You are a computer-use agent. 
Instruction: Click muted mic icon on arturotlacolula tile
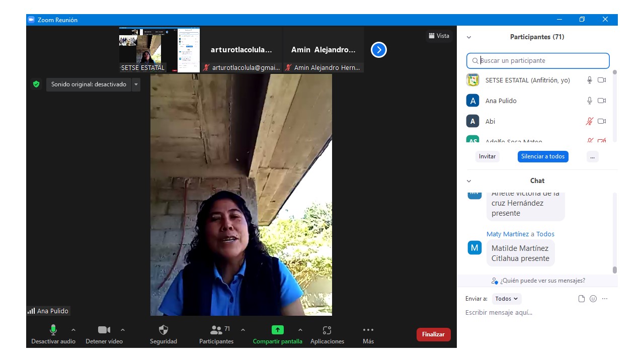(x=206, y=68)
